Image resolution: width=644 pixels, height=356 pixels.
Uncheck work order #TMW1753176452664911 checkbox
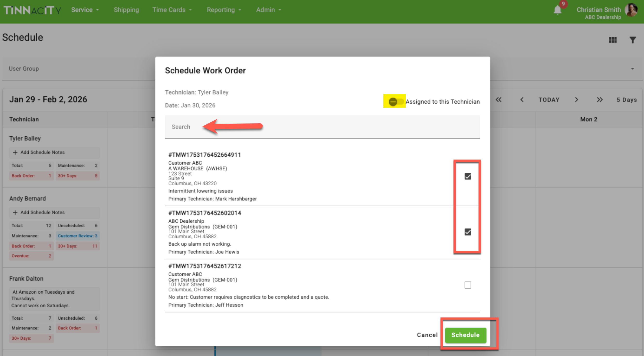(x=468, y=176)
